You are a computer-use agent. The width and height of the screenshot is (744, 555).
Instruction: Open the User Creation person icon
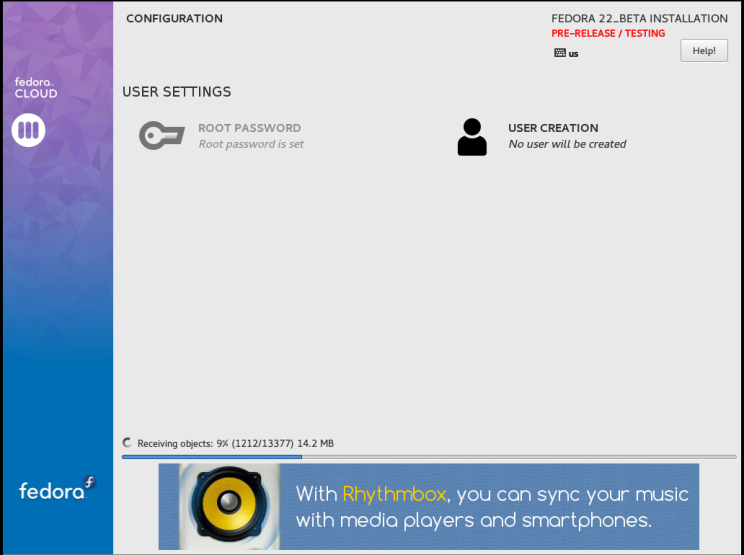pos(472,137)
